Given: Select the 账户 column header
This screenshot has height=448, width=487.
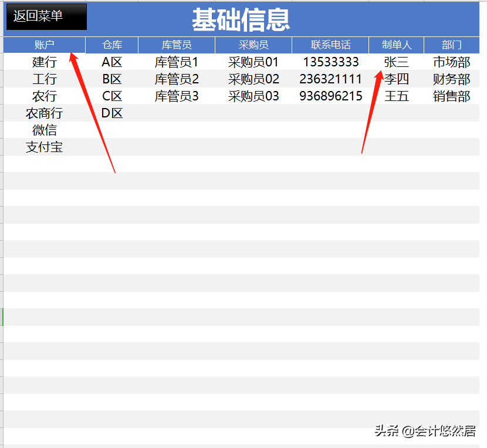Looking at the screenshot, I should (x=44, y=45).
